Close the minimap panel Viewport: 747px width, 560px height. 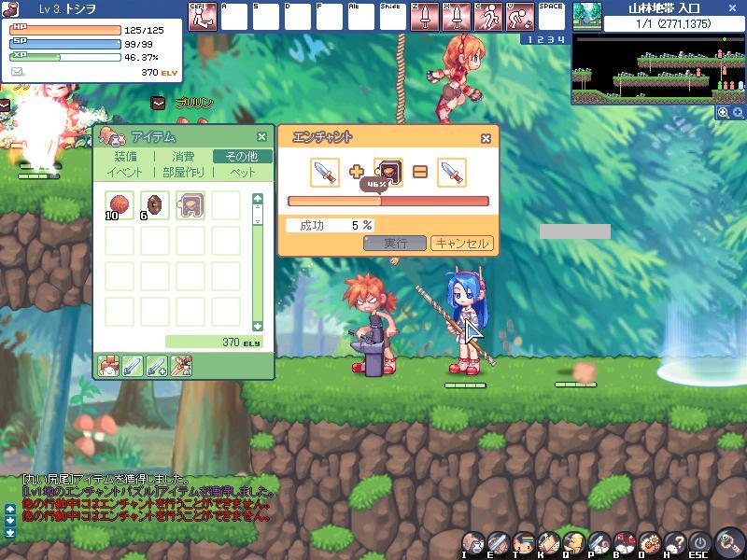(733, 8)
